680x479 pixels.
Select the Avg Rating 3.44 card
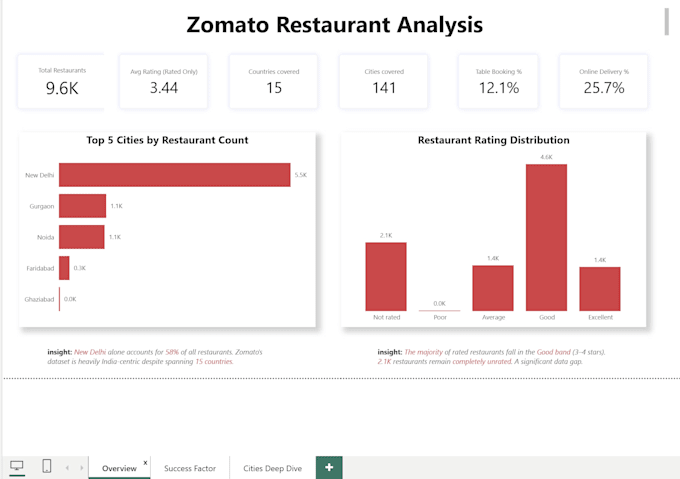point(163,81)
